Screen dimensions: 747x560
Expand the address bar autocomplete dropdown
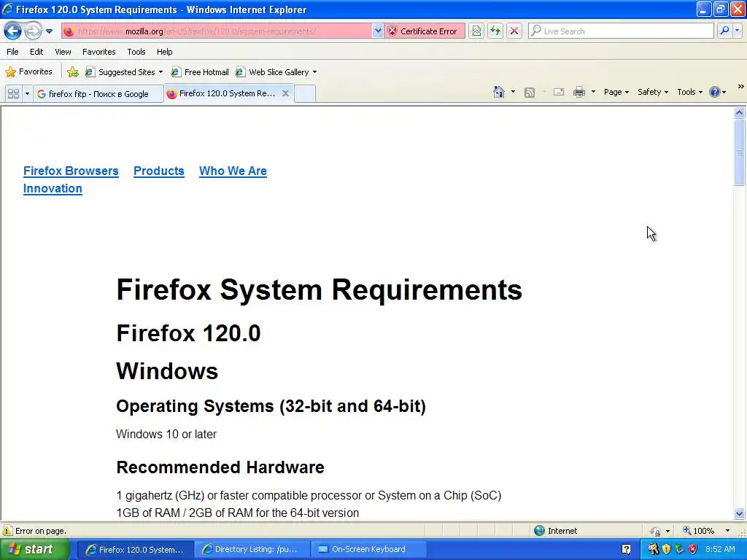[x=378, y=31]
